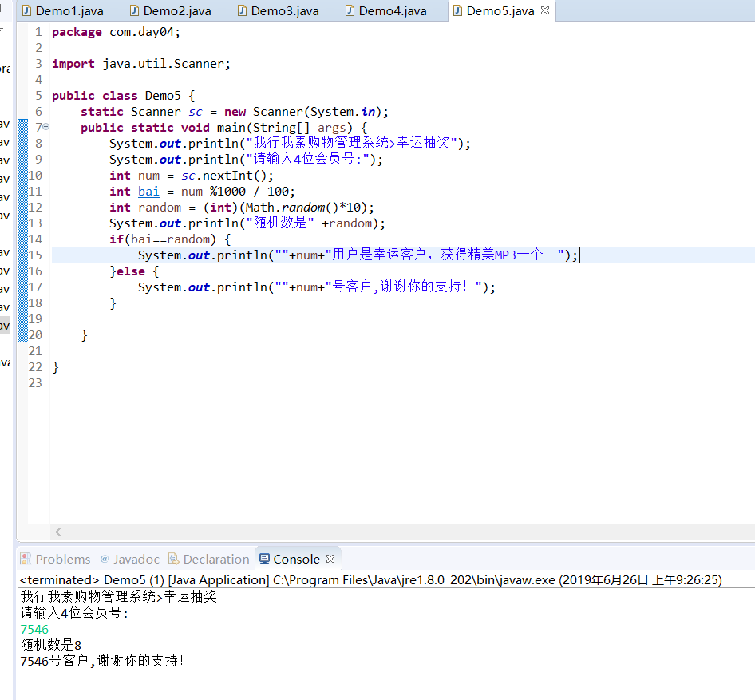Viewport: 755px width, 700px height.
Task: Open the Declaration tab
Action: (215, 559)
